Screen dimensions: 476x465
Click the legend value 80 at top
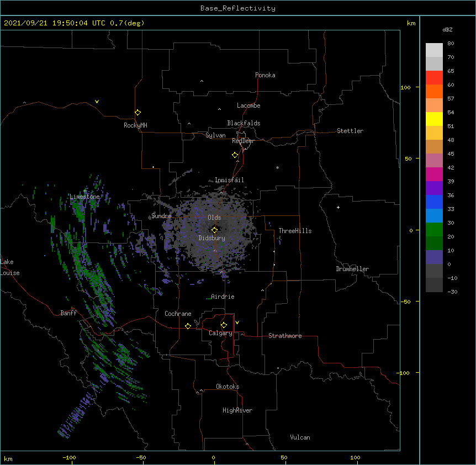click(x=451, y=44)
